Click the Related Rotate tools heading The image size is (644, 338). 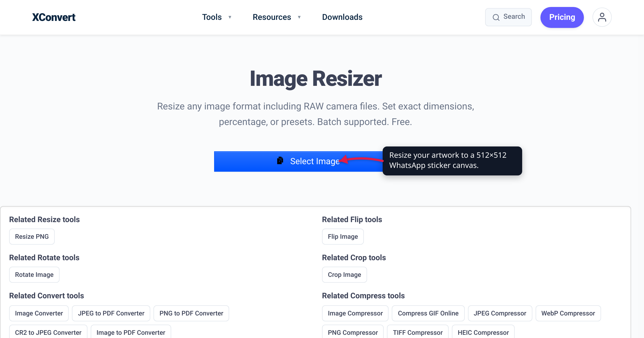(44, 258)
